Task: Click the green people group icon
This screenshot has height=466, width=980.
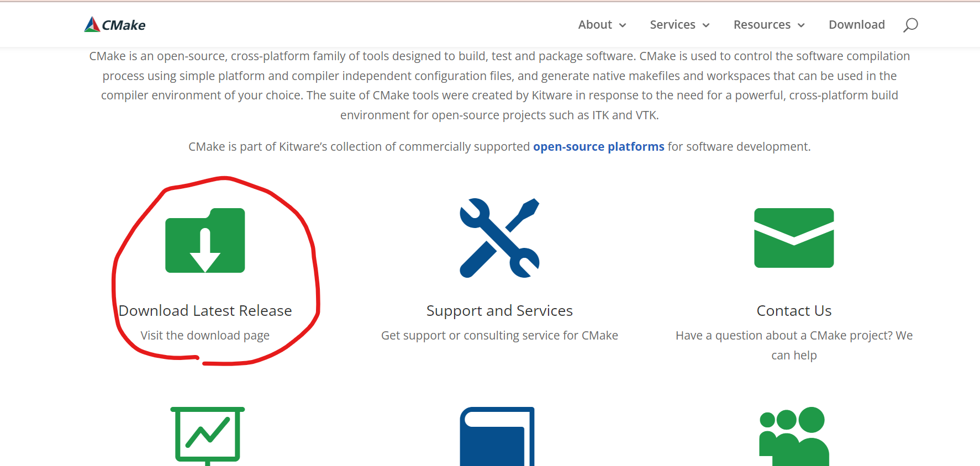Action: point(794,436)
